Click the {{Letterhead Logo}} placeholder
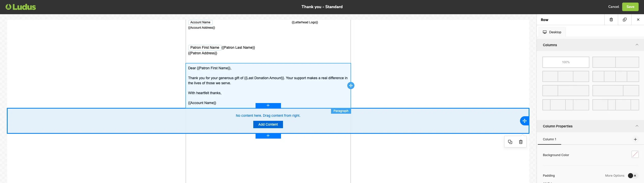Image resolution: width=644 pixels, height=183 pixels. point(305,22)
